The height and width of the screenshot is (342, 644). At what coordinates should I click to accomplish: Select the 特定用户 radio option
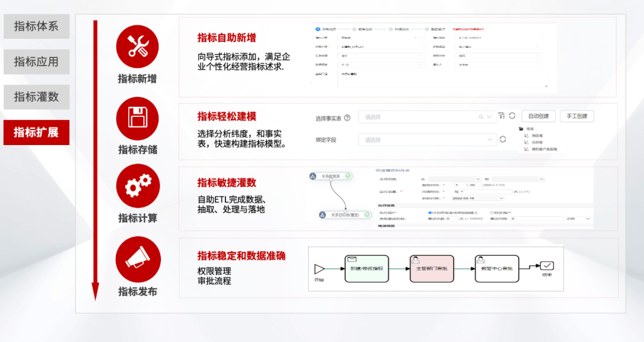(492, 212)
